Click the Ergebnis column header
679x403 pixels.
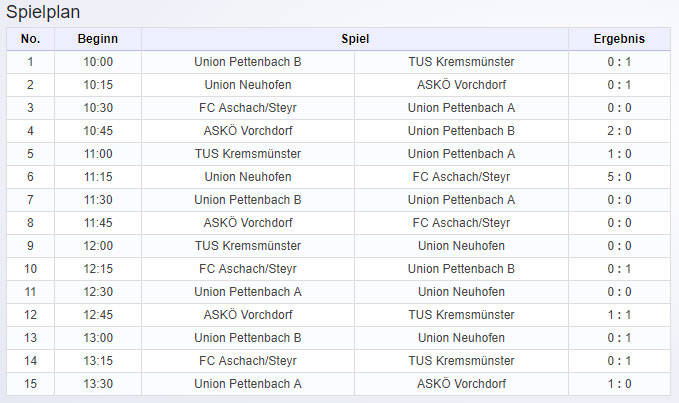pos(619,39)
